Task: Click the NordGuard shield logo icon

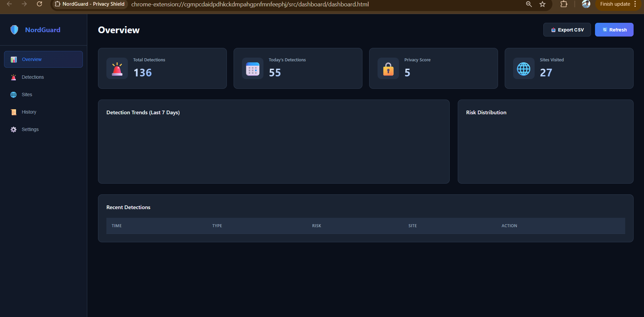Action: (x=14, y=30)
